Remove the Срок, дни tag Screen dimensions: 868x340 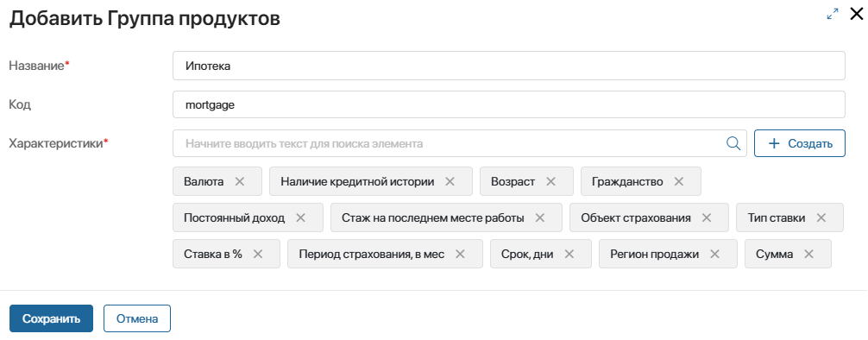[x=569, y=255]
